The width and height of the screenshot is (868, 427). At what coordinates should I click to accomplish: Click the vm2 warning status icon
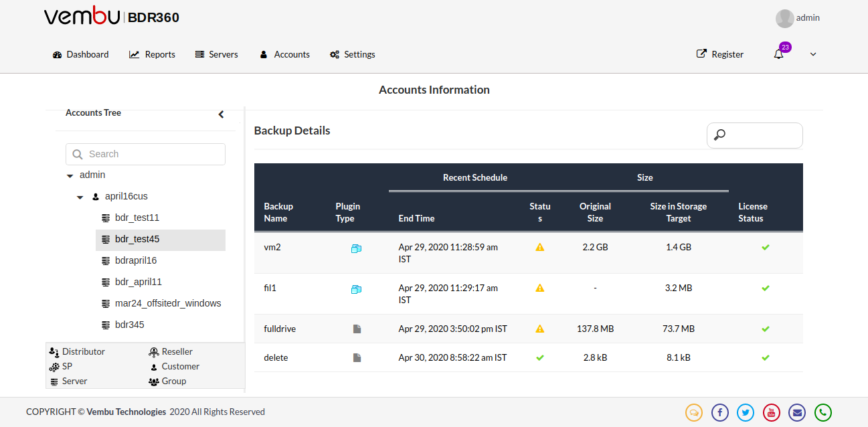pyautogui.click(x=540, y=247)
